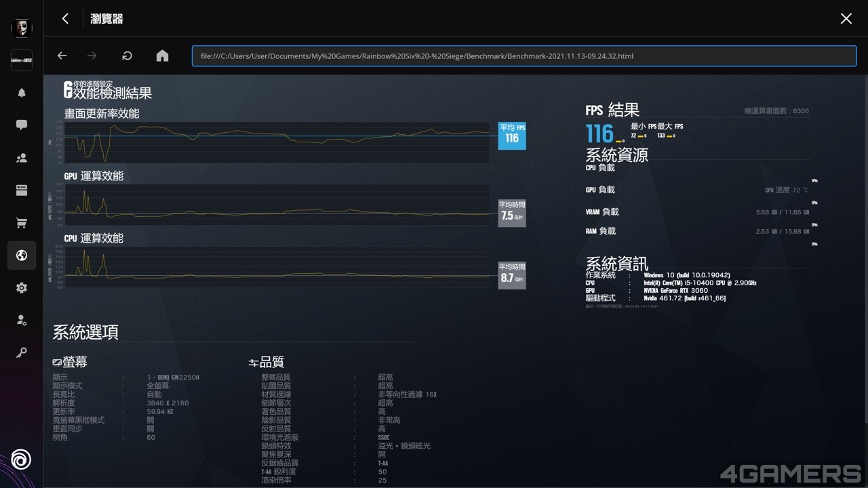868x488 pixels.
Task: Open the settings gear in sidebar
Action: pyautogui.click(x=22, y=288)
